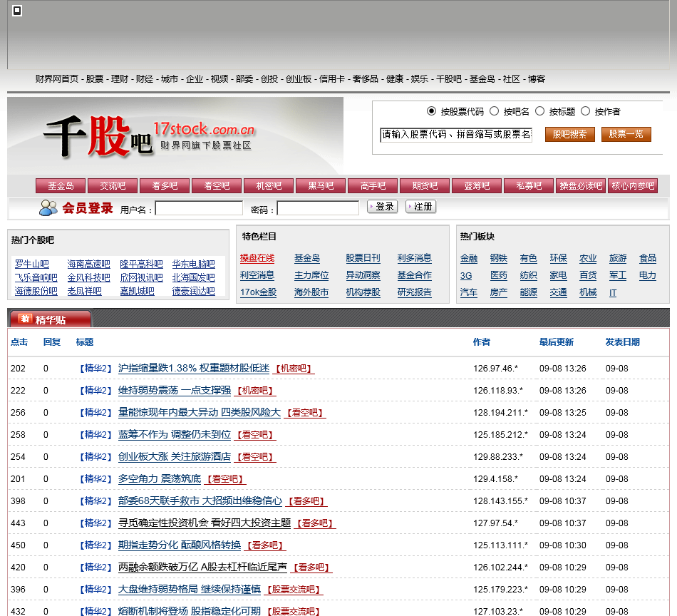Open the 高手吧 tab
This screenshot has width=677, height=616.
coord(373,186)
